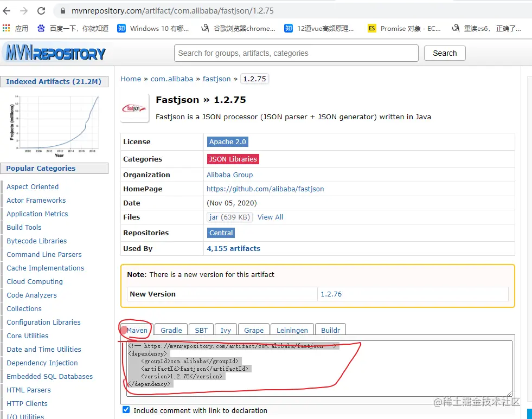Viewport: 532px width, 419px height.
Task: Switch to the Ivy tab
Action: [226, 330]
